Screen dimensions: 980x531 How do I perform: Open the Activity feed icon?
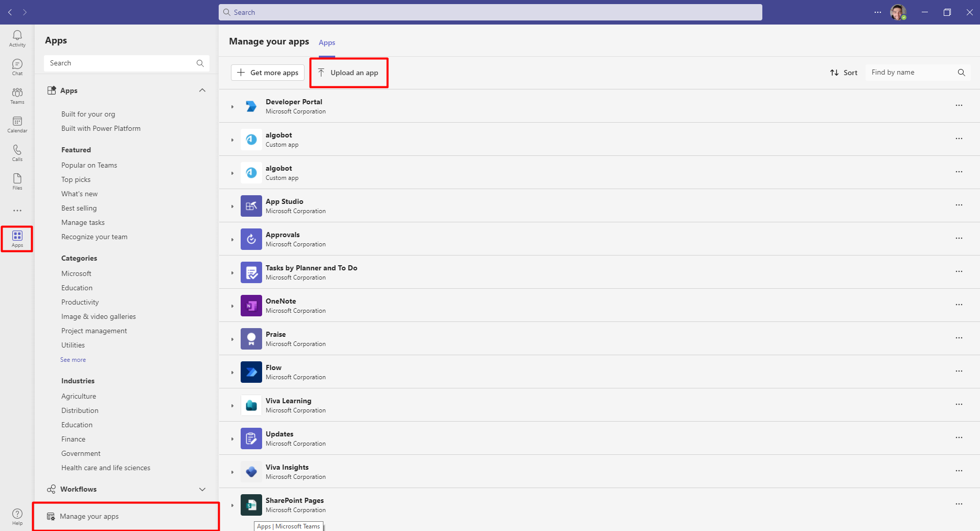[17, 38]
